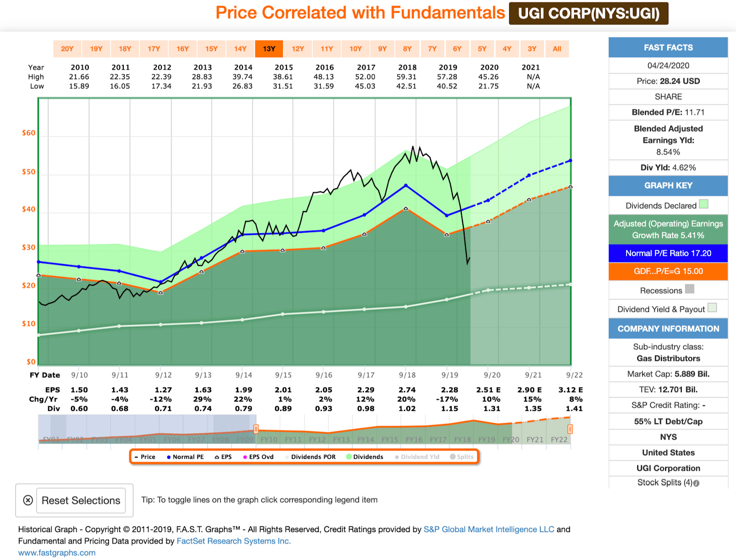Toggle Dividends POR legend item
The width and height of the screenshot is (736, 560).
(310, 457)
